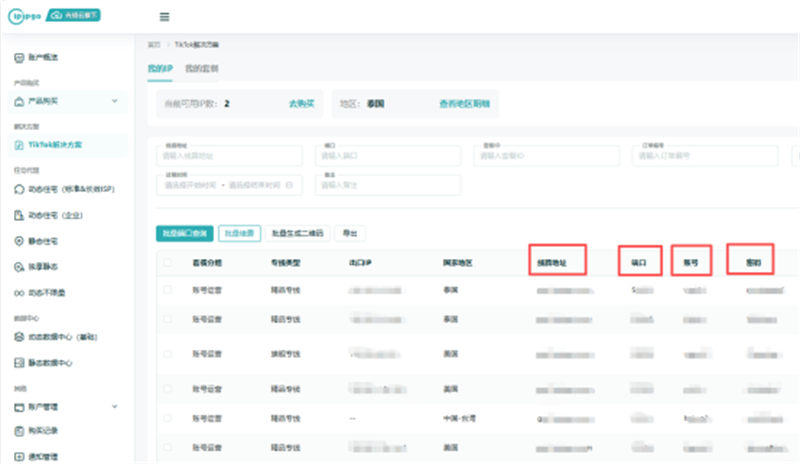Image resolution: width=800 pixels, height=464 pixels.
Task: Click the 购买记录 purchase records icon
Action: (19, 431)
